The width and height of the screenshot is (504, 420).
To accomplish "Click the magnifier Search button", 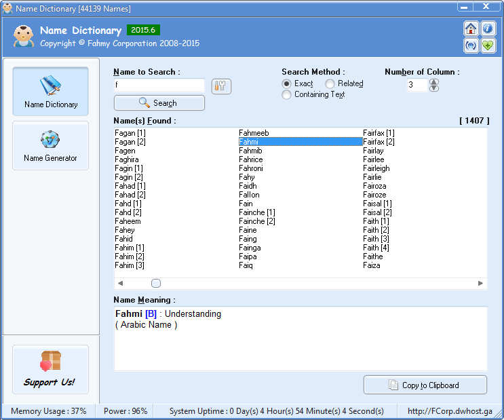I will [159, 103].
